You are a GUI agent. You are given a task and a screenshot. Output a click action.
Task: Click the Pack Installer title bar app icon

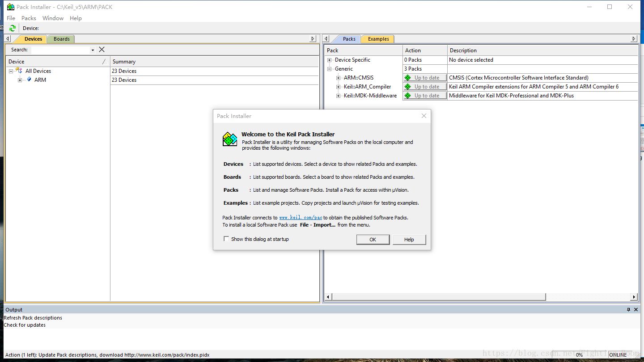tap(10, 7)
